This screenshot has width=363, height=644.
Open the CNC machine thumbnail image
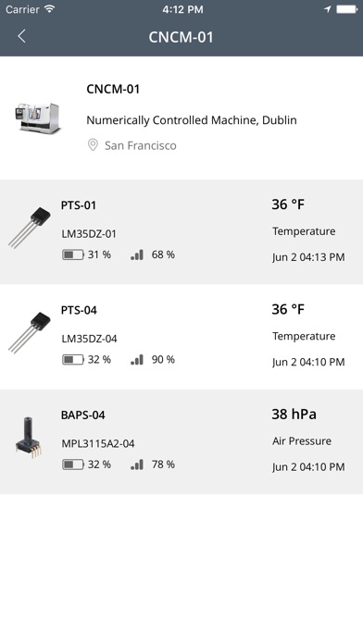tap(38, 118)
